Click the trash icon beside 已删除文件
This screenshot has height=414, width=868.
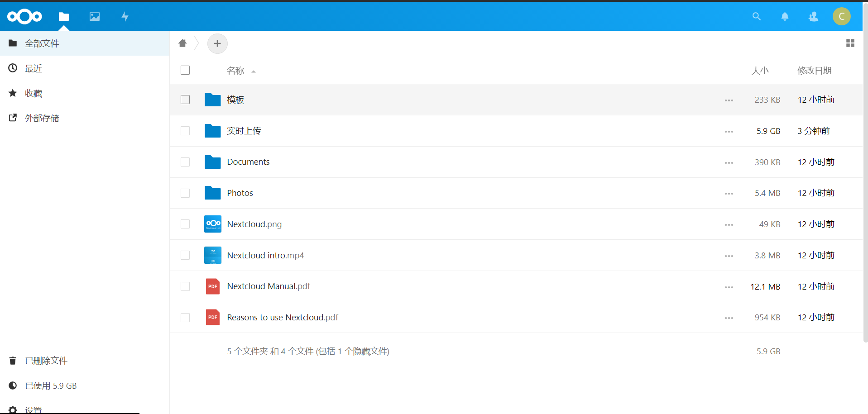(x=13, y=361)
